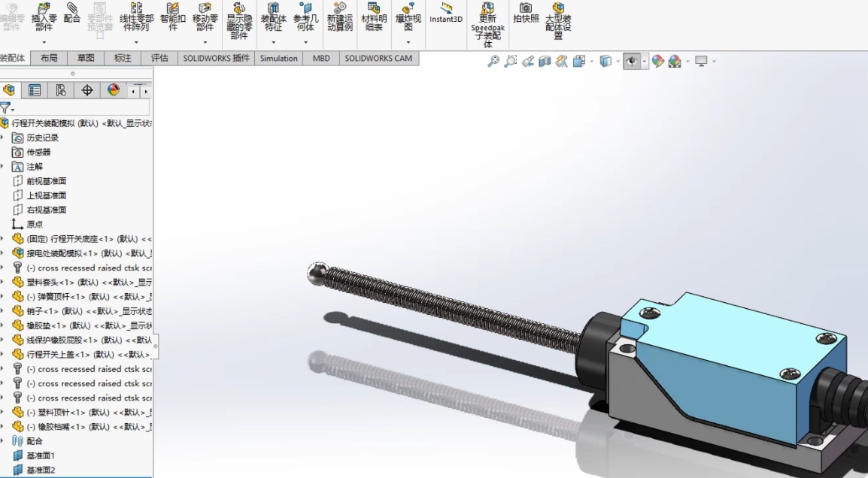Toggle the Hide/Show Items eye button

632,62
